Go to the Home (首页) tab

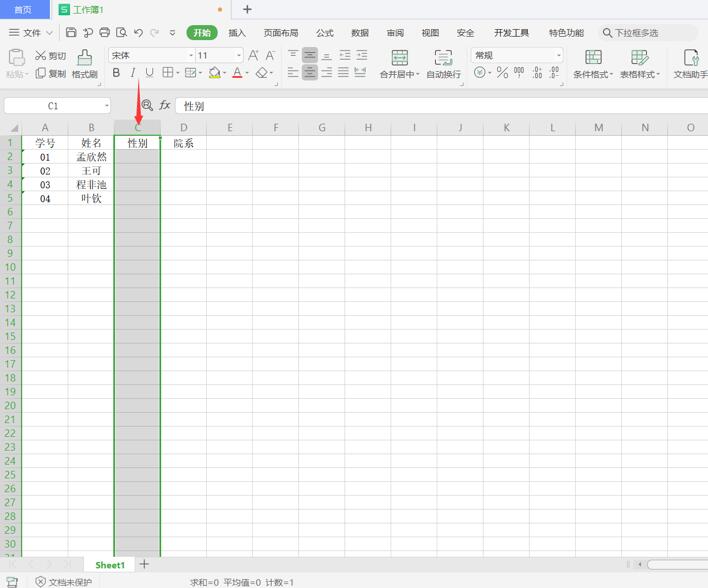[x=23, y=9]
